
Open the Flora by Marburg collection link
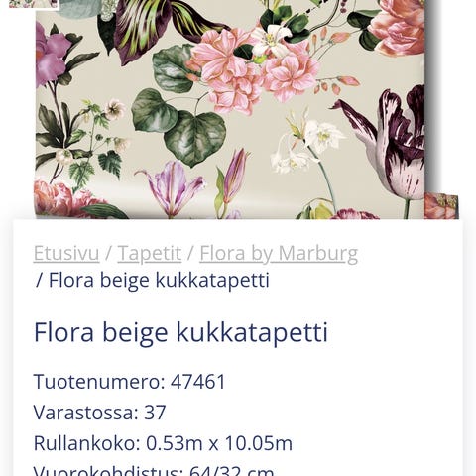279,254
